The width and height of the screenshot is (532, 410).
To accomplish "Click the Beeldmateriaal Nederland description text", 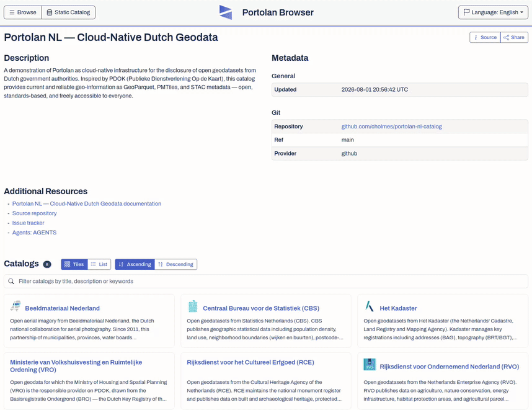I will (x=82, y=329).
